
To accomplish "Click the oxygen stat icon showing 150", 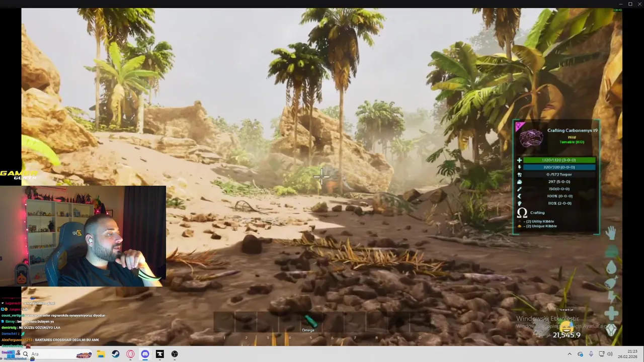I will [519, 189].
